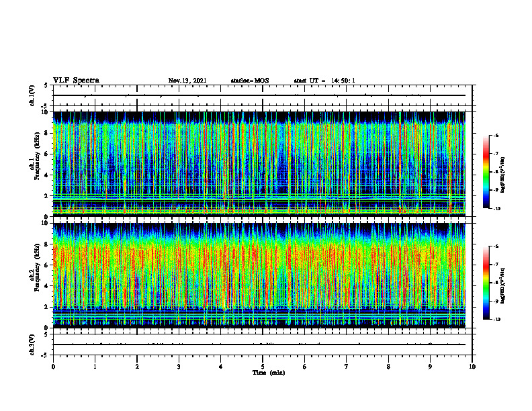Click the ch.1 spectrogram panel

[x=259, y=164]
